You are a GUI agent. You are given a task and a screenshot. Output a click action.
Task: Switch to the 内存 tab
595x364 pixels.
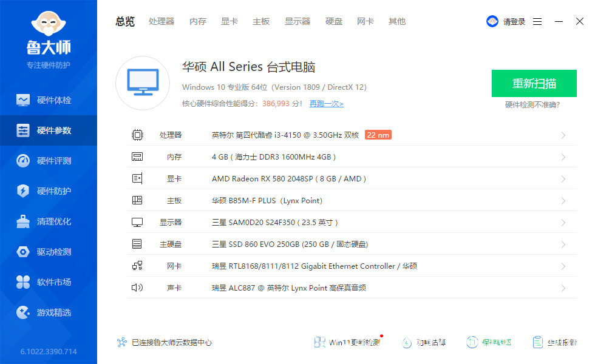pyautogui.click(x=198, y=22)
